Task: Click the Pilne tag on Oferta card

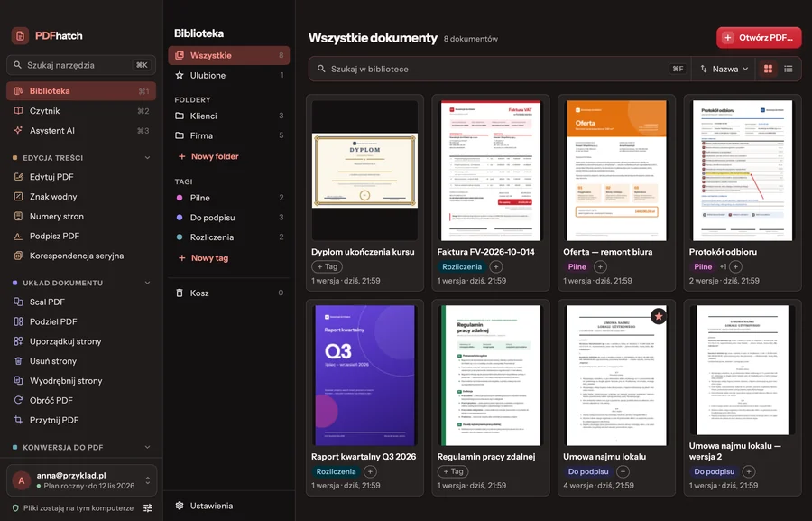Action: coord(577,266)
